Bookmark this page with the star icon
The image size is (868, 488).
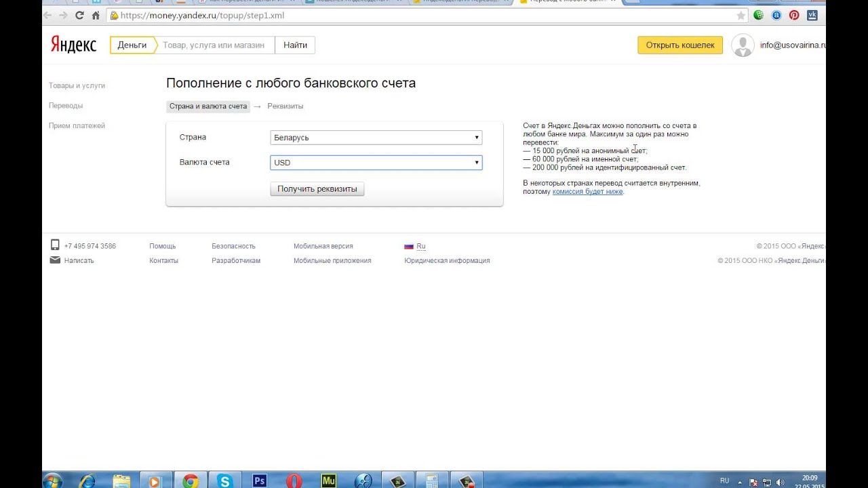pos(741,15)
